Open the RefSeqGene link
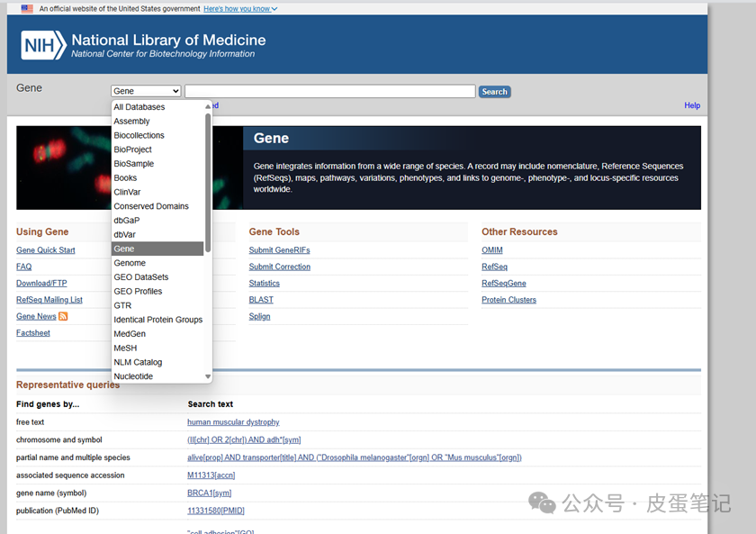Screen dimensions: 756x534 point(504,283)
